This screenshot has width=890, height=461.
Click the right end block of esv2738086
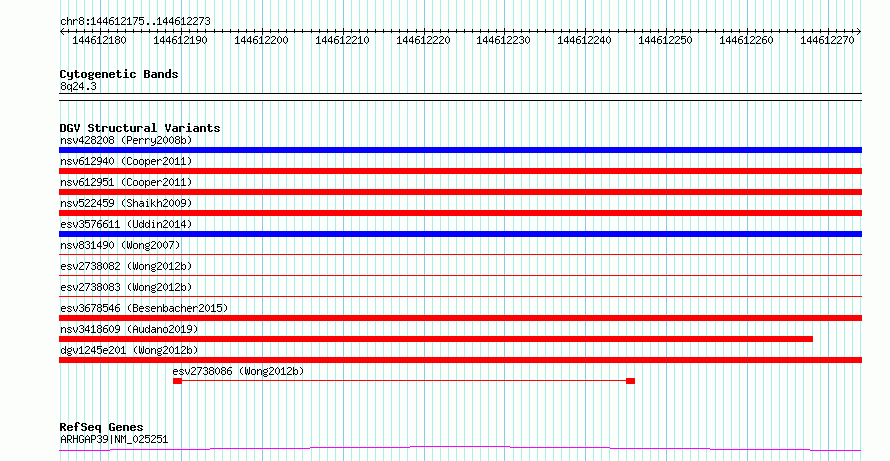[631, 381]
